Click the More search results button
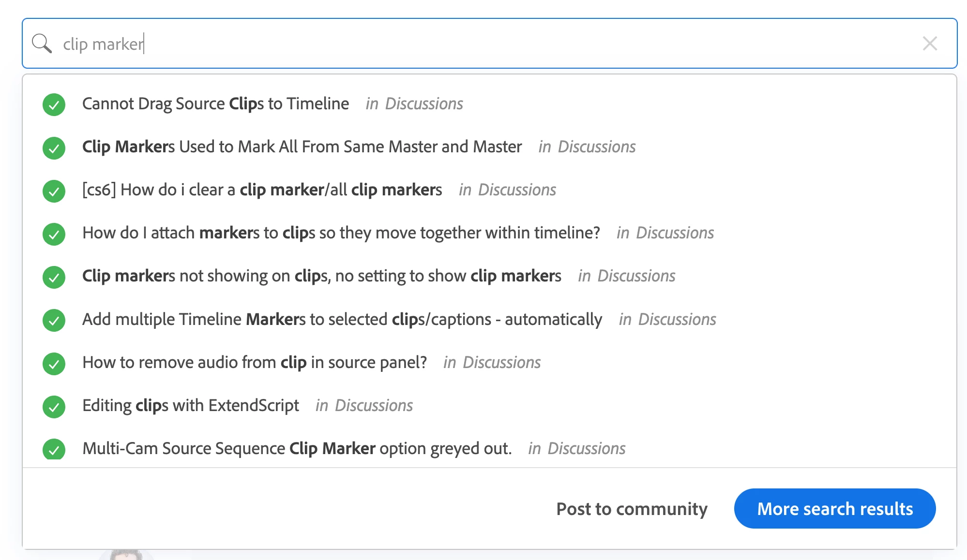Screen dimensions: 967x560 (x=834, y=509)
